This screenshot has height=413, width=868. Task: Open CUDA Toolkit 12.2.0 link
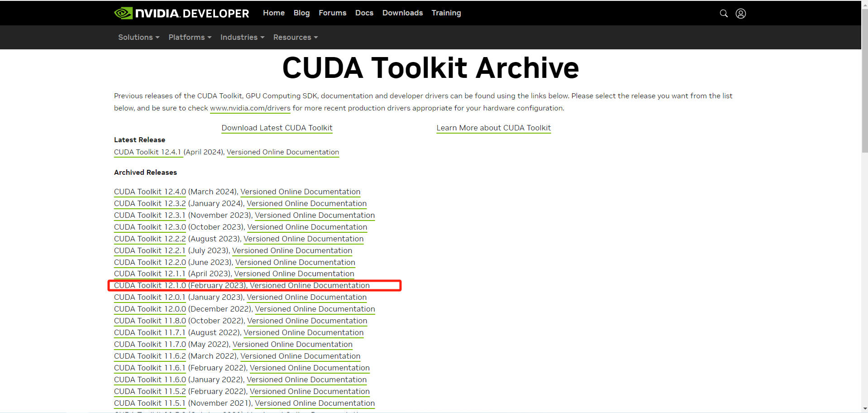pyautogui.click(x=150, y=263)
